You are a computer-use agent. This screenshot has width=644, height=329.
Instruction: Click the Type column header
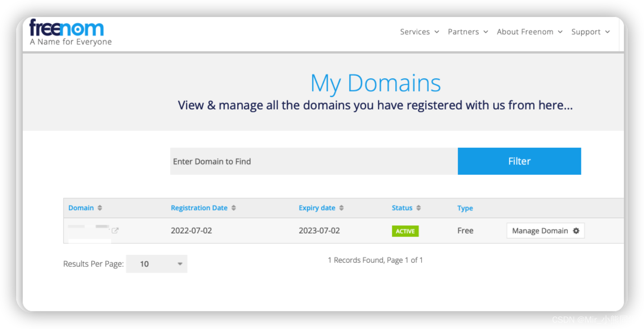pos(465,208)
